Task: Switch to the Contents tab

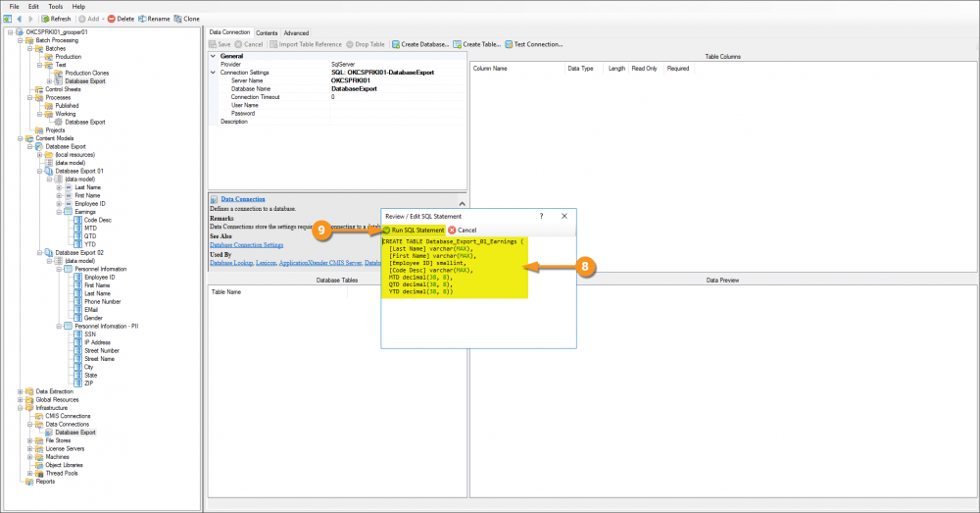Action: [x=267, y=33]
